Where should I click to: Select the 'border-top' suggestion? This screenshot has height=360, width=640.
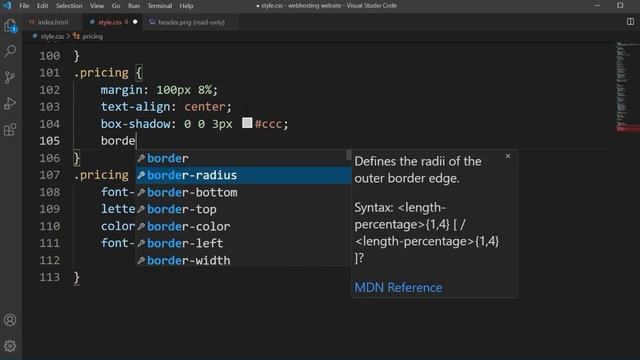coord(243,209)
